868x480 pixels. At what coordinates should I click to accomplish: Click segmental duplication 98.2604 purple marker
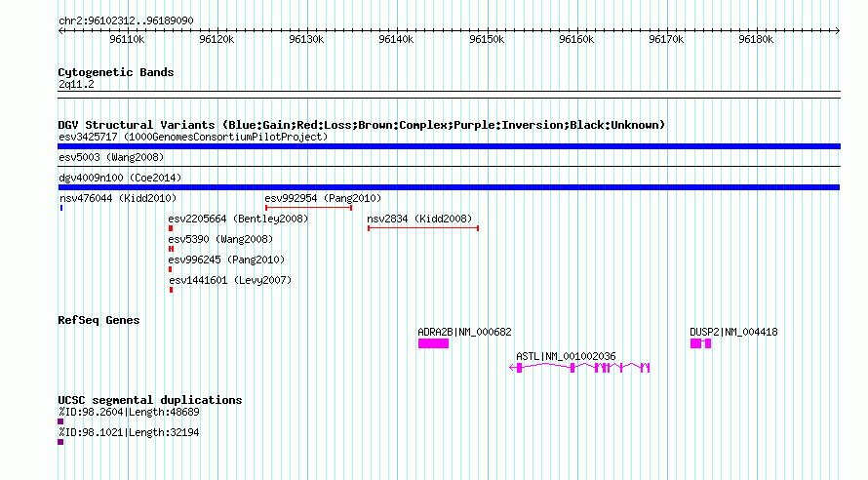(60, 421)
